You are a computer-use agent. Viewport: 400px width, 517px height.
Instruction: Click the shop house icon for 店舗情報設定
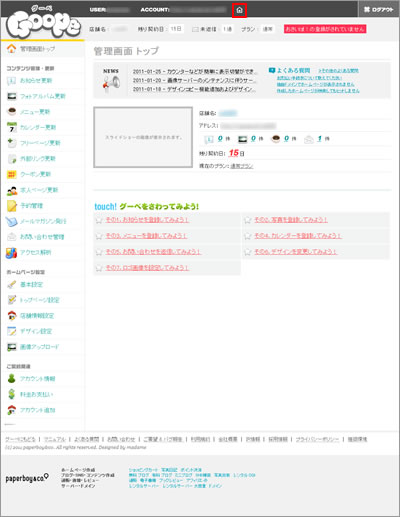point(12,315)
